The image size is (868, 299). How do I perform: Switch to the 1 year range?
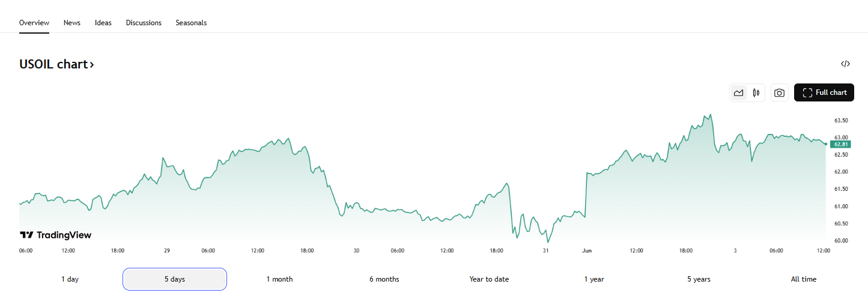tap(594, 279)
